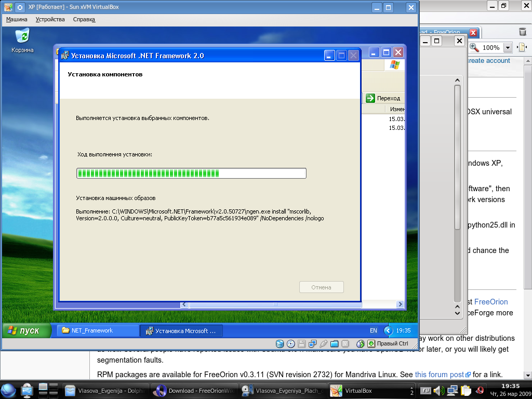Click the XP tray clock 19:35
This screenshot has height=399, width=532.
[x=403, y=330]
